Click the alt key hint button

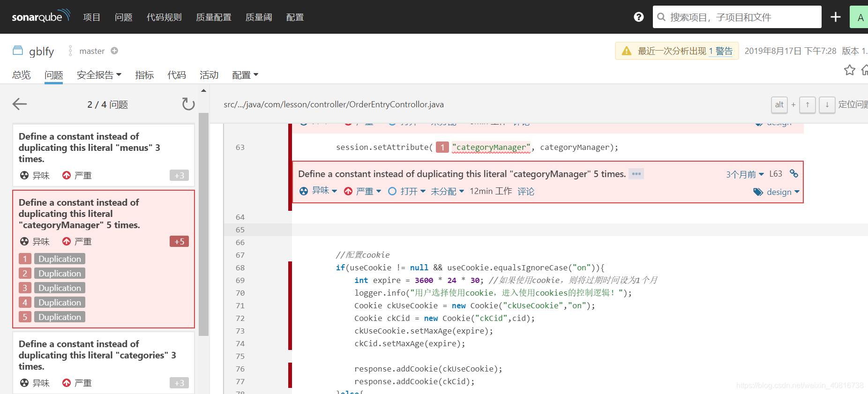coord(779,104)
